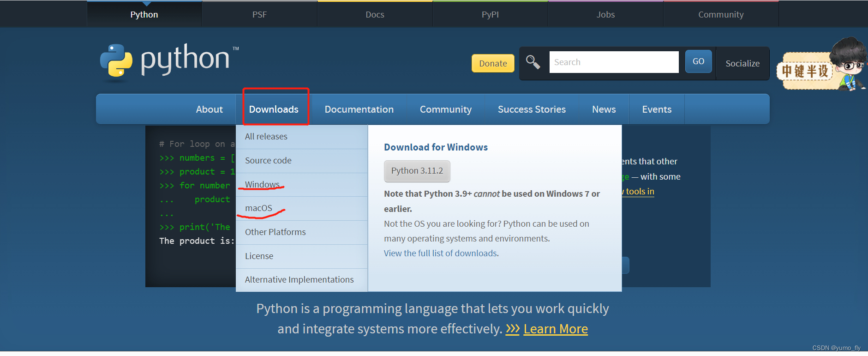Click the triple-chevron arrow before Learn More
The width and height of the screenshot is (868, 356).
pos(513,329)
